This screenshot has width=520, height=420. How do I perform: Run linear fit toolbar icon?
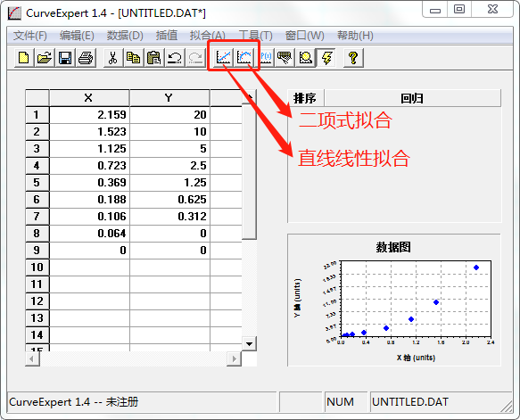[223, 58]
